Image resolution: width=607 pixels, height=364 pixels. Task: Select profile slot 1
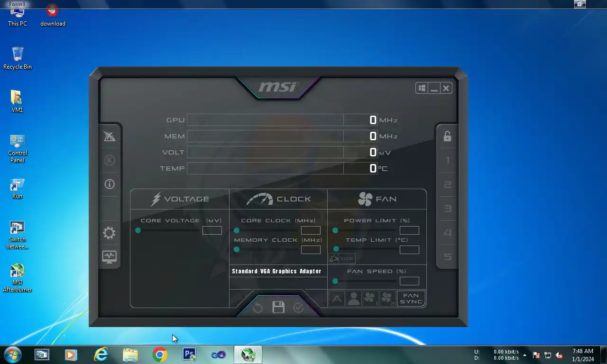pos(447,160)
